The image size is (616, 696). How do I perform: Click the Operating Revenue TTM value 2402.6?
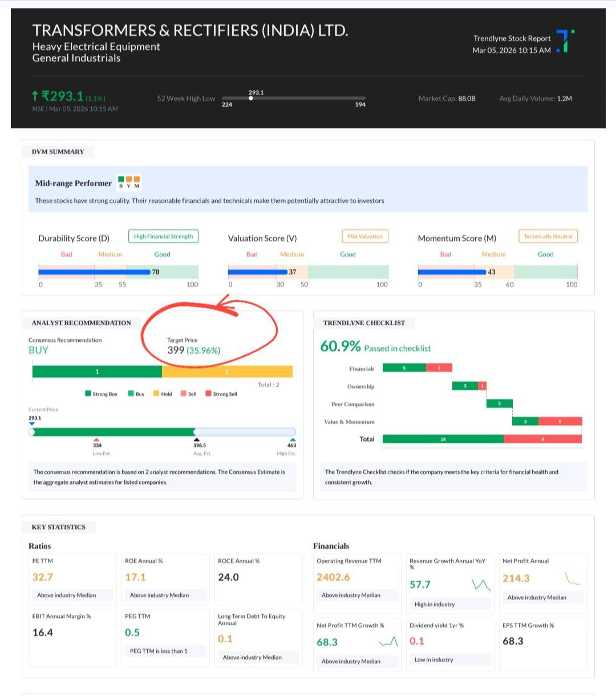[333, 577]
